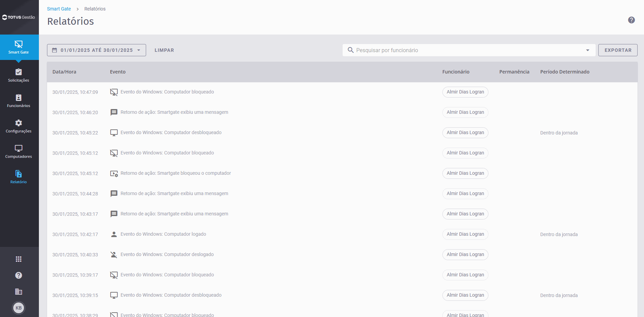Viewport: 644px width, 317px height.
Task: Click the Funcionário column header
Action: (456, 72)
